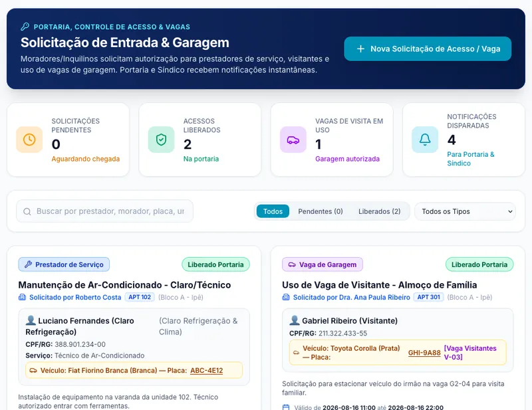Click Liberado Portaria status on Ar-Condicionado card
This screenshot has width=532, height=410.
215,264
